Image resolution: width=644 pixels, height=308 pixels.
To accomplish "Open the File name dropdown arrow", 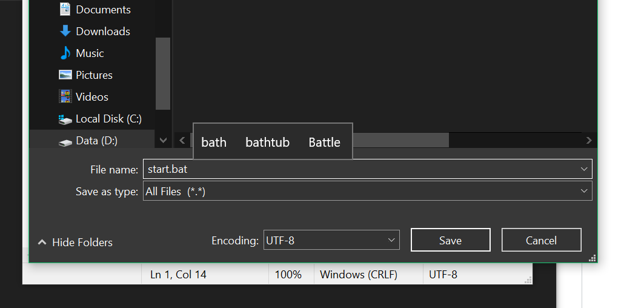I will [584, 169].
